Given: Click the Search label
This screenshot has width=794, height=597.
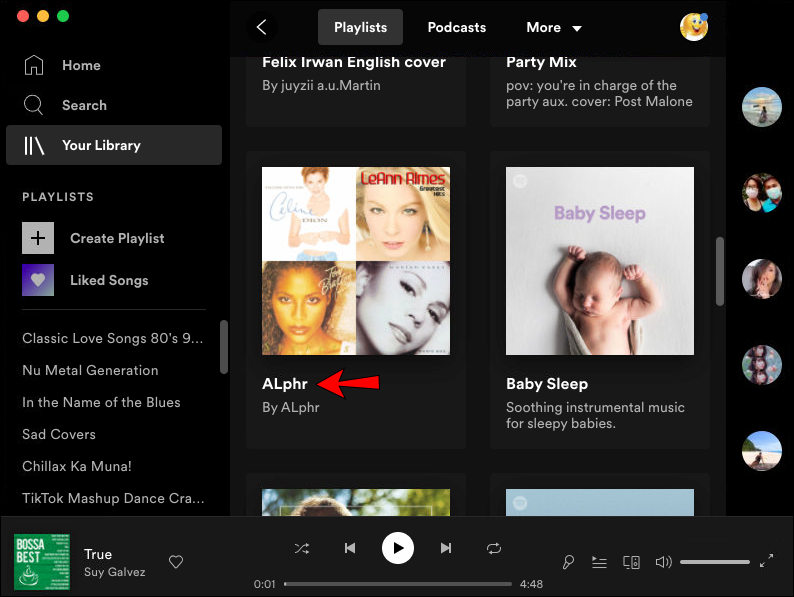Looking at the screenshot, I should pyautogui.click(x=84, y=105).
